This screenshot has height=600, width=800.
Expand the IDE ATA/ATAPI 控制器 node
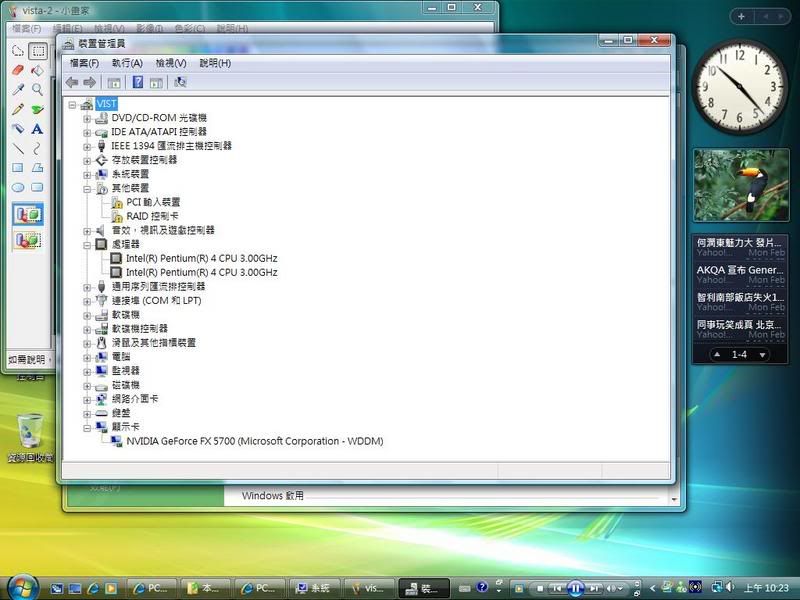(87, 133)
